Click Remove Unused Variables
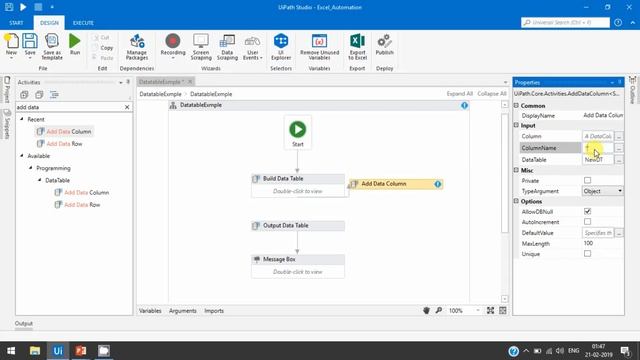Screen dimensions: 640x360 point(319,47)
